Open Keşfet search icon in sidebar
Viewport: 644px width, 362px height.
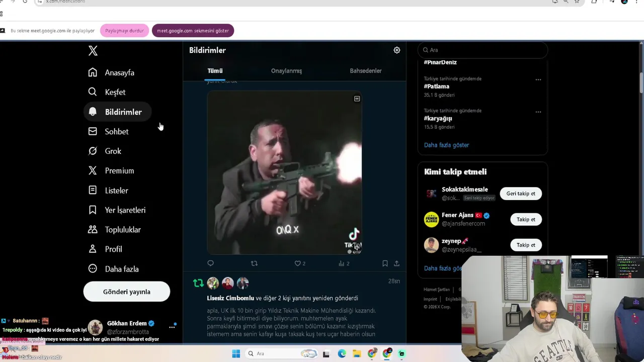(x=93, y=92)
